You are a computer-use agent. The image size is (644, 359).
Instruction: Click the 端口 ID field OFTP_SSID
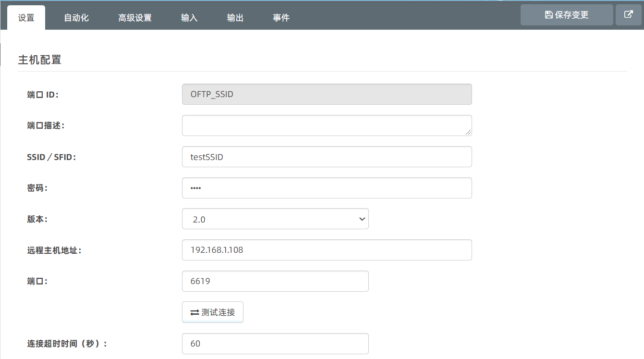(327, 94)
